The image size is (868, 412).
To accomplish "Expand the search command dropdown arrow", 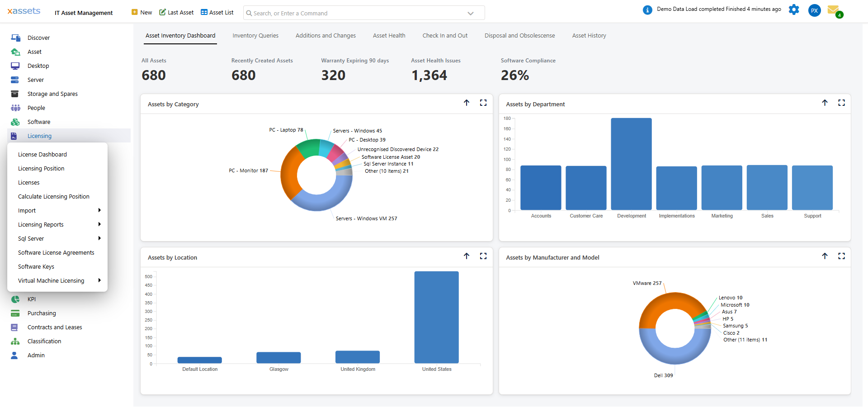I will pos(470,14).
